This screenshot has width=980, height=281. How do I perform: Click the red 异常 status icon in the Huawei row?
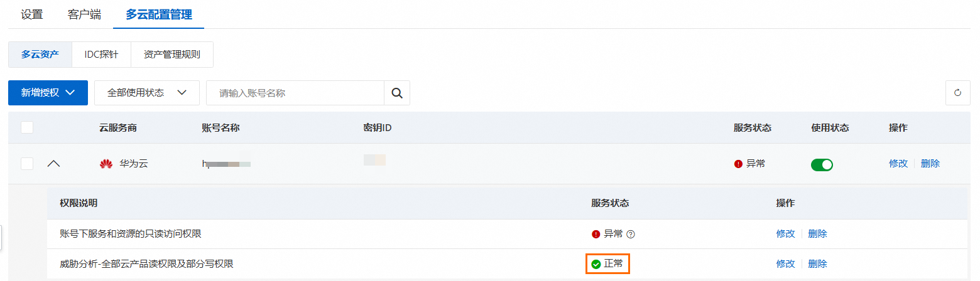738,164
